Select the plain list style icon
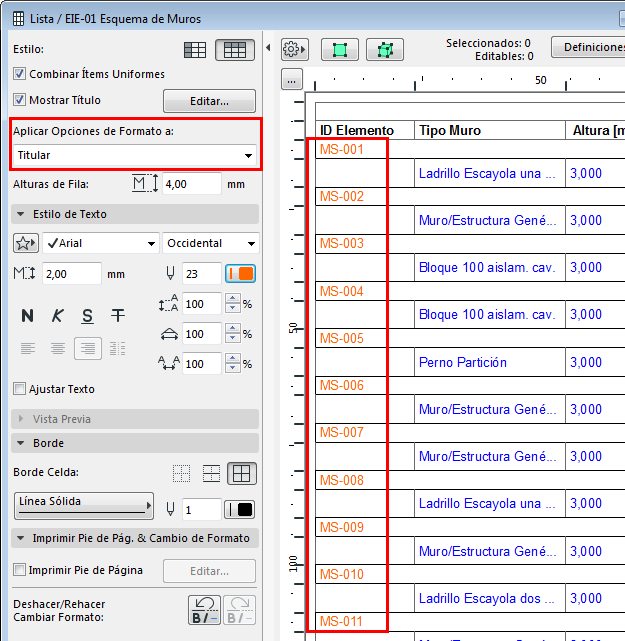625x641 pixels. (195, 50)
